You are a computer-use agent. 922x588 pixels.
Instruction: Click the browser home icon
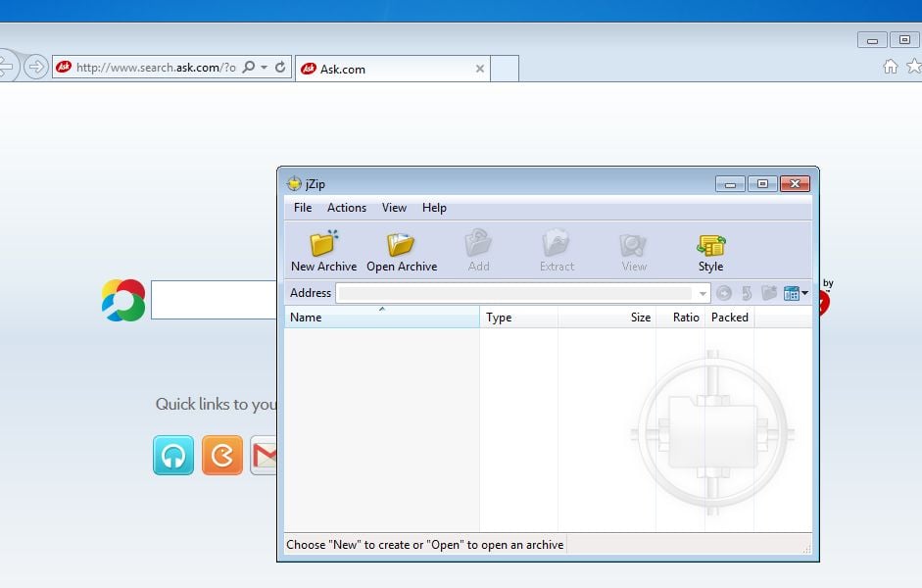point(891,67)
